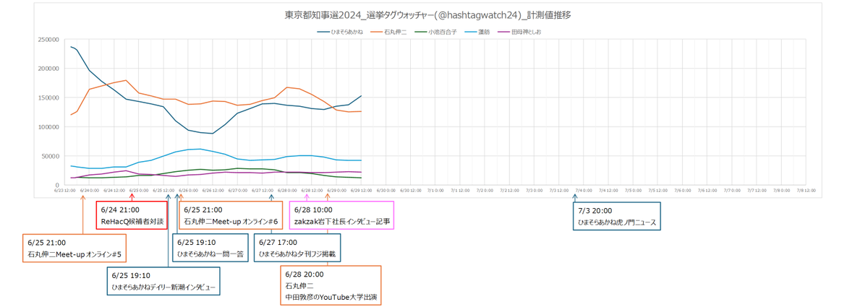Viewport: 868px width, 307px height.
Task: Click the 小池百合子 legend entry
Action: coord(437,32)
